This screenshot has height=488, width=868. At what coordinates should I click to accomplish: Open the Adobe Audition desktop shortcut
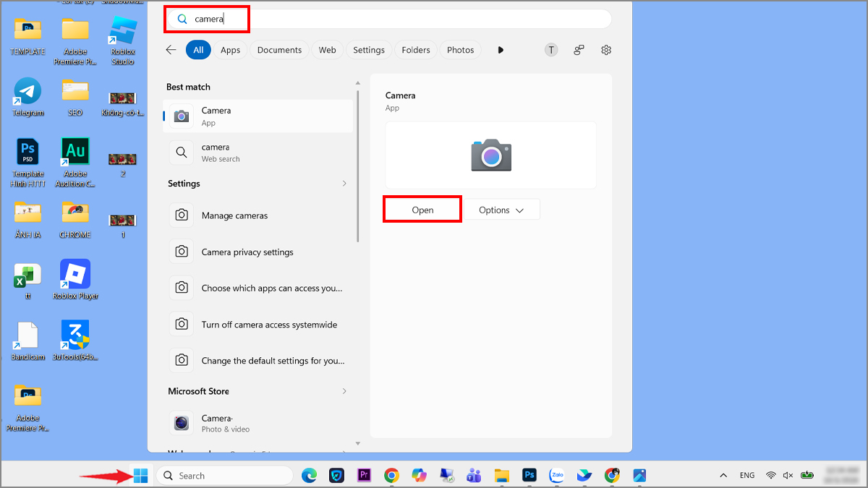click(75, 162)
